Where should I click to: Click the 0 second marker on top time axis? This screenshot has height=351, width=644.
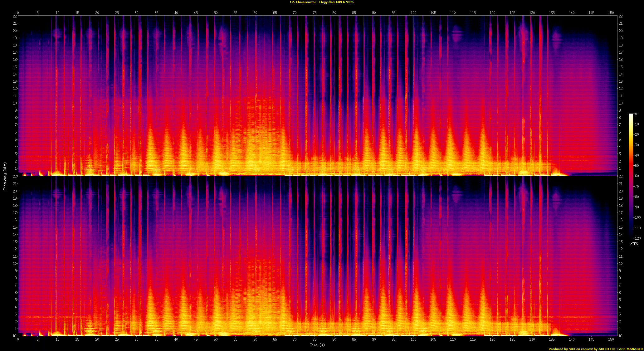pos(18,13)
